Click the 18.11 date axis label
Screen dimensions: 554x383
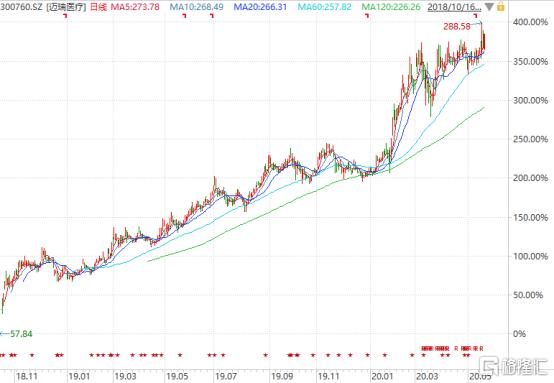tap(27, 376)
